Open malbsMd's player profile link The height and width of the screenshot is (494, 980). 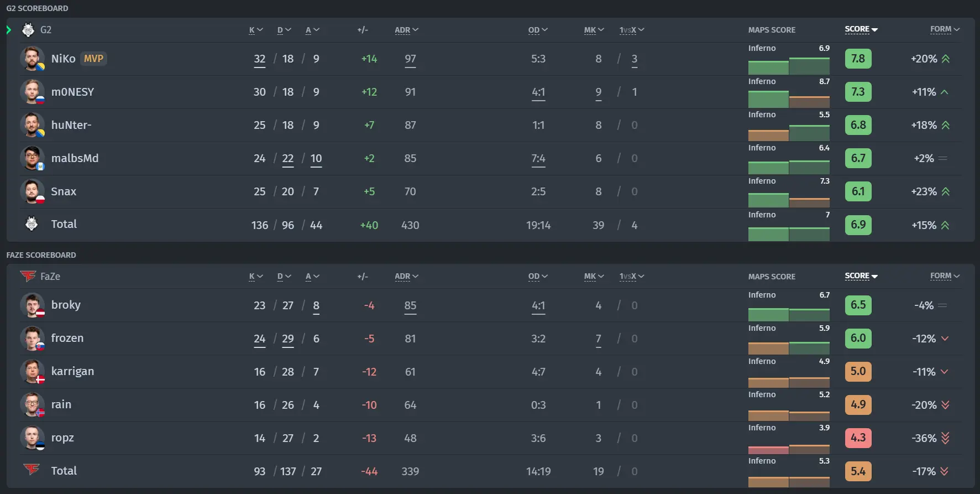[x=75, y=158]
